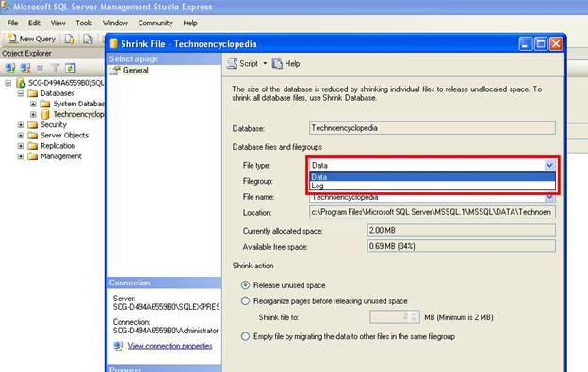The height and width of the screenshot is (372, 588).
Task: Click the Security folder icon
Action: [x=33, y=124]
